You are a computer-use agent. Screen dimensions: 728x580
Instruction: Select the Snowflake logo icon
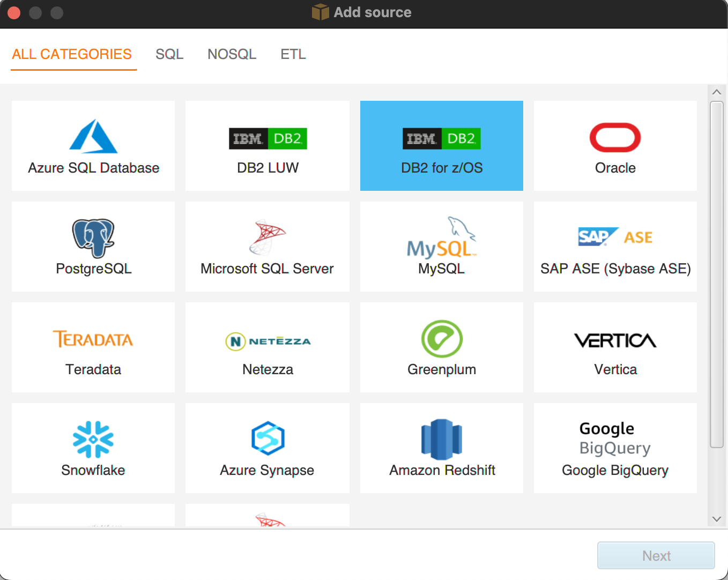[93, 440]
